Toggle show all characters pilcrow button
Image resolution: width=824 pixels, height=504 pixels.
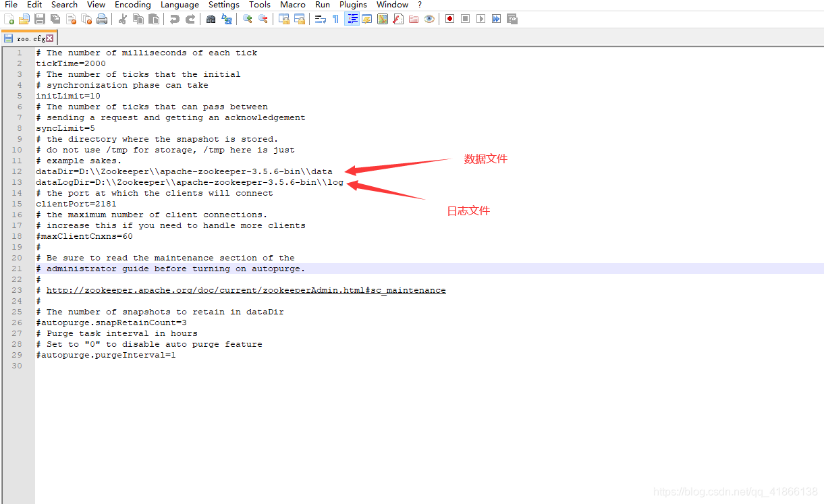point(335,19)
